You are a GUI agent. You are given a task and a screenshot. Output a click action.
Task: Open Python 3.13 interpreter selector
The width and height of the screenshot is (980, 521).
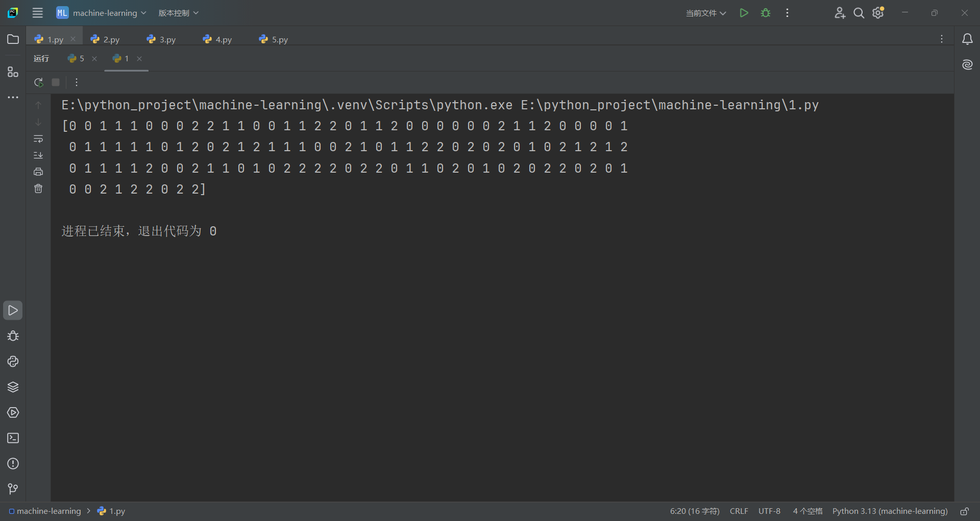pyautogui.click(x=890, y=511)
